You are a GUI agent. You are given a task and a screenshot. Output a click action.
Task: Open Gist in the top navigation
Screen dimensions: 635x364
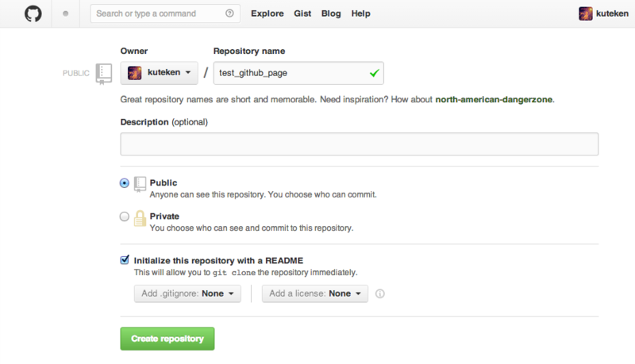302,13
